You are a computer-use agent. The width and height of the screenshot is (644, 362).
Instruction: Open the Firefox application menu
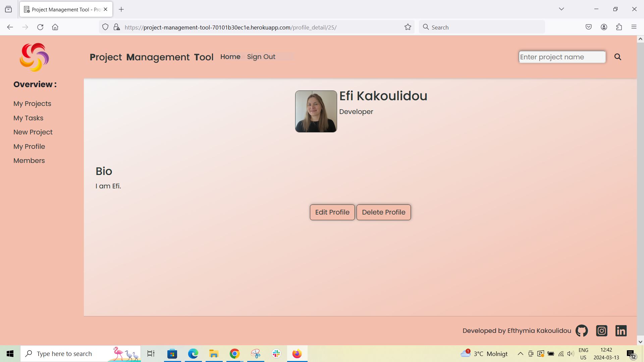click(x=634, y=27)
